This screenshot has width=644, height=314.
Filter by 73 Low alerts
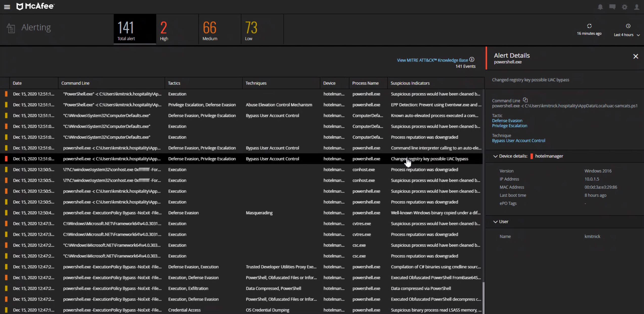[262, 29]
